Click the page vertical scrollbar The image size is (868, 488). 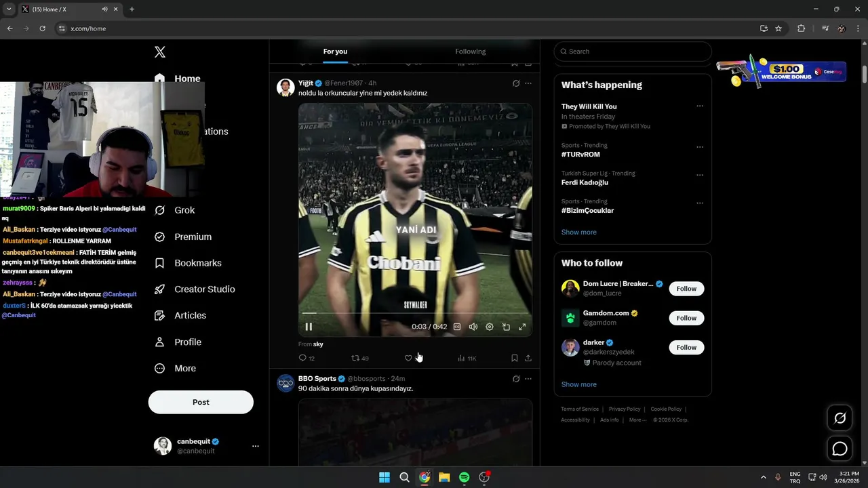coord(865,73)
